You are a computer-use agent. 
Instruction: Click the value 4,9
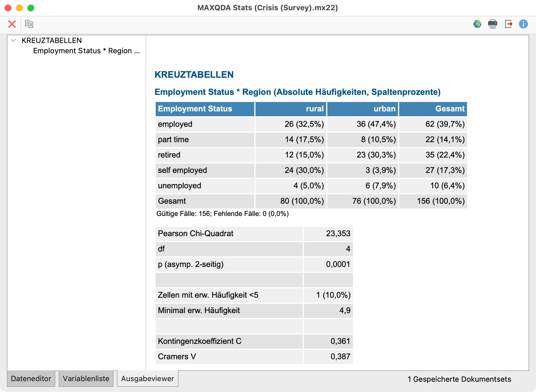point(328,311)
